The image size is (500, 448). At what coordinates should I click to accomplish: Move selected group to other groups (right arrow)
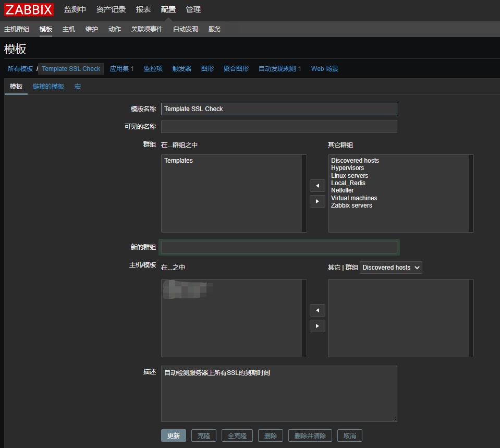318,201
